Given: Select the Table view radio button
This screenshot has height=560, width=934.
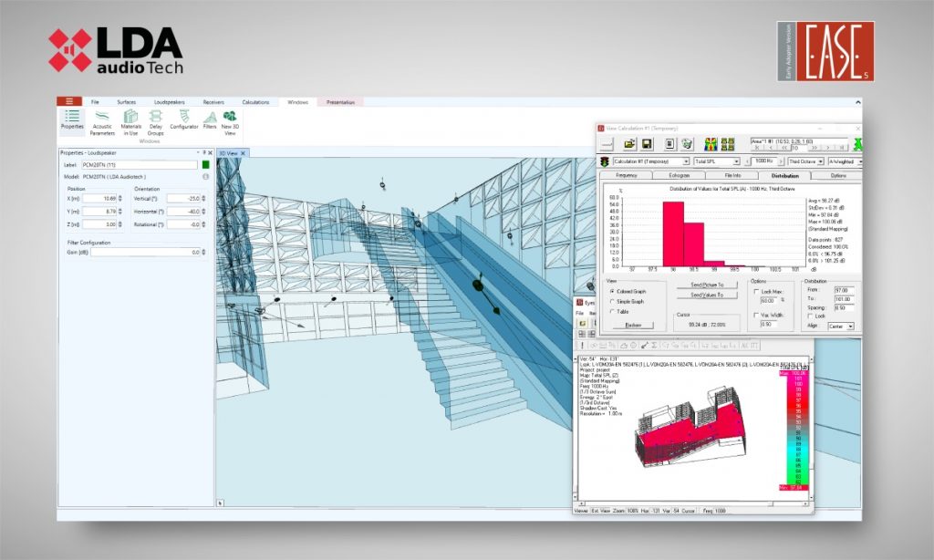Looking at the screenshot, I should click(x=611, y=311).
